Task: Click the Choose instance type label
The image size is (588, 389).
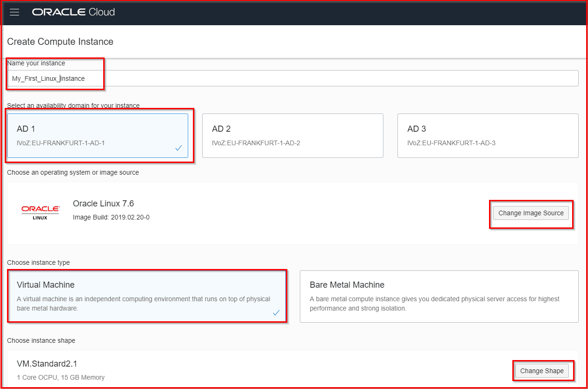Action: tap(38, 262)
